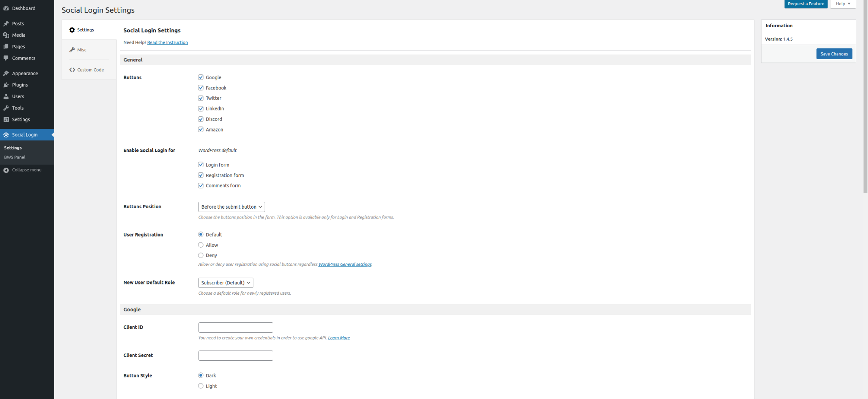Click the Dashboard gauge icon

(6, 8)
